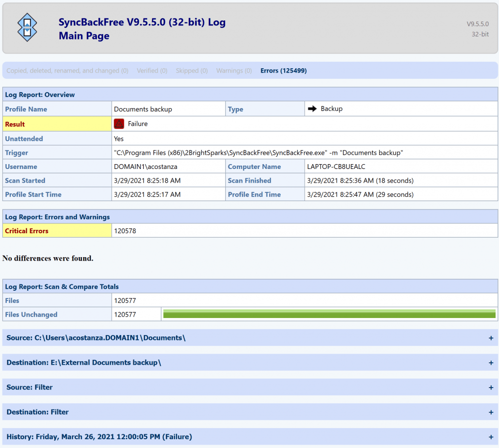
Task: Click the Failure result text
Action: [x=138, y=124]
